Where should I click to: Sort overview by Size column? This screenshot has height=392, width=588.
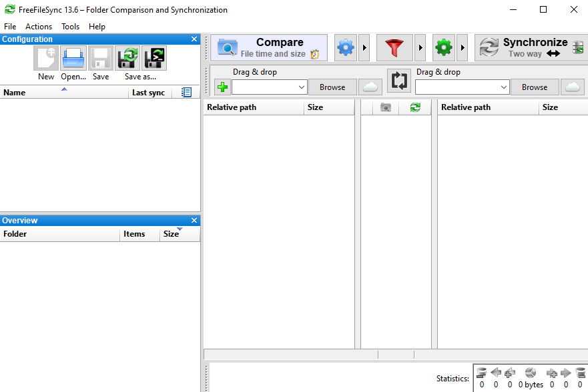coord(180,234)
